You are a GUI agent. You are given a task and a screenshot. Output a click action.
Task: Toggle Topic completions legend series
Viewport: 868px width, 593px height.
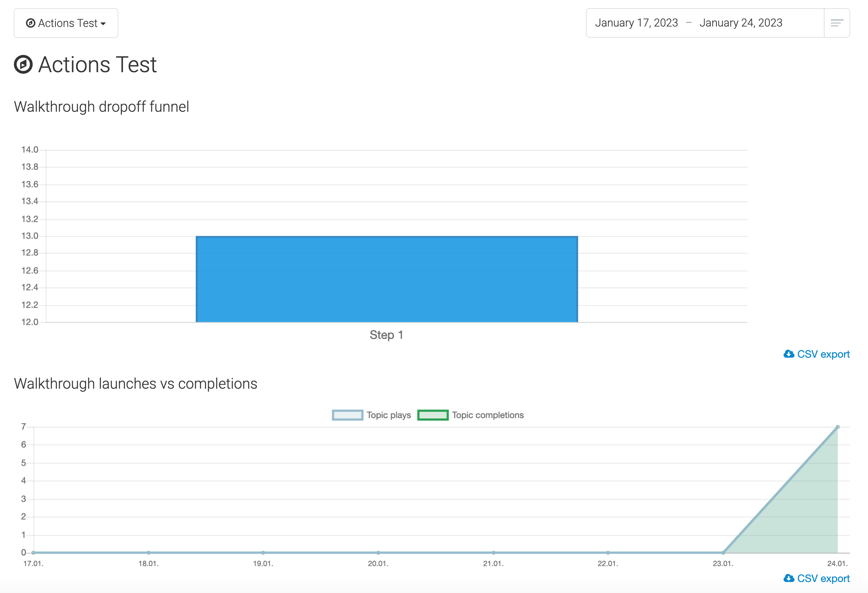pos(487,415)
